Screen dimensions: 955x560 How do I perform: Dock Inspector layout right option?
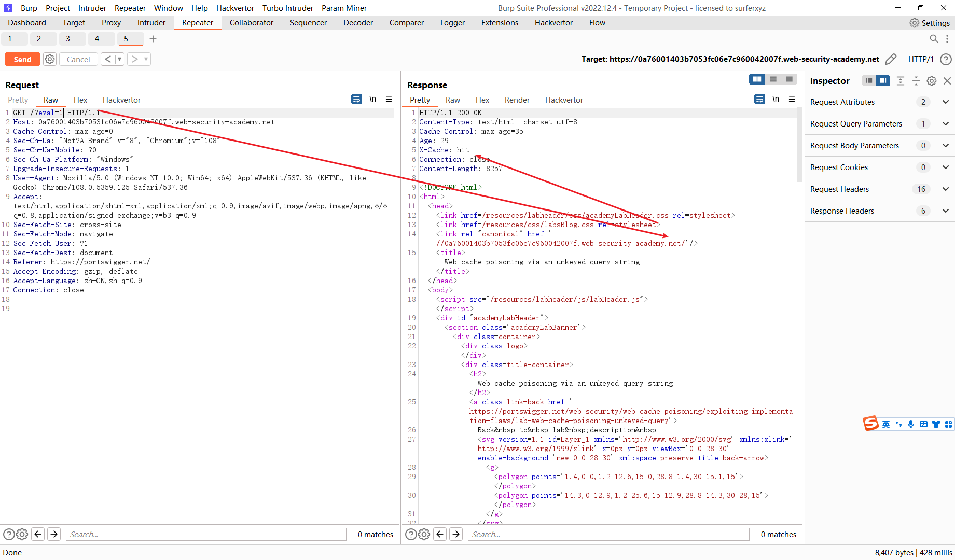click(x=883, y=80)
